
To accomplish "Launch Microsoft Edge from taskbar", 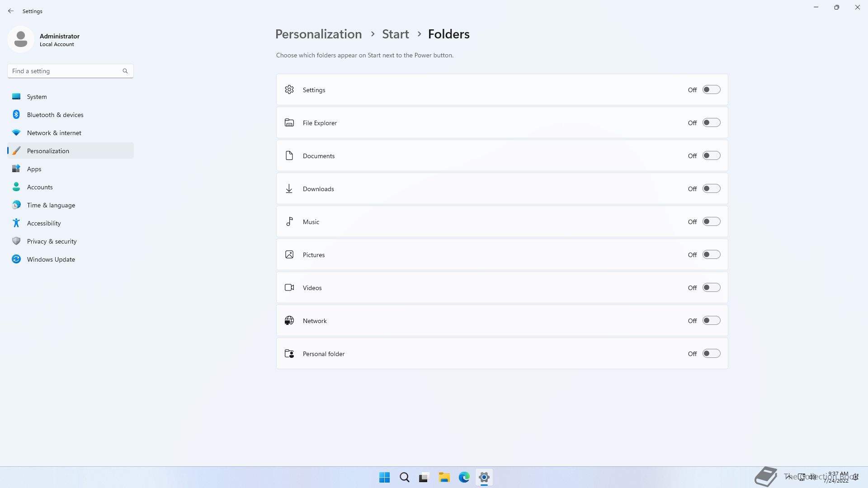I will pyautogui.click(x=464, y=477).
